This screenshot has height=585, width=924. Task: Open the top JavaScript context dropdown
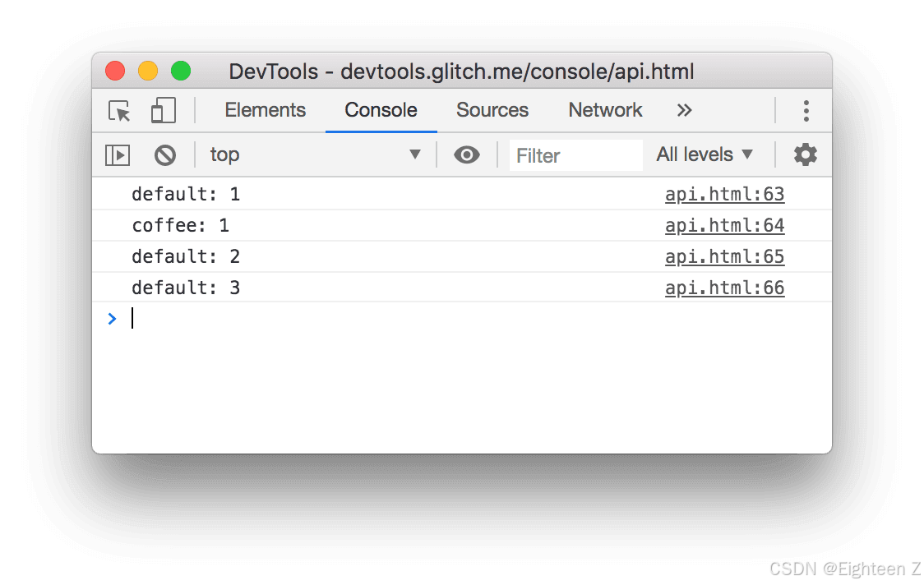tap(316, 155)
